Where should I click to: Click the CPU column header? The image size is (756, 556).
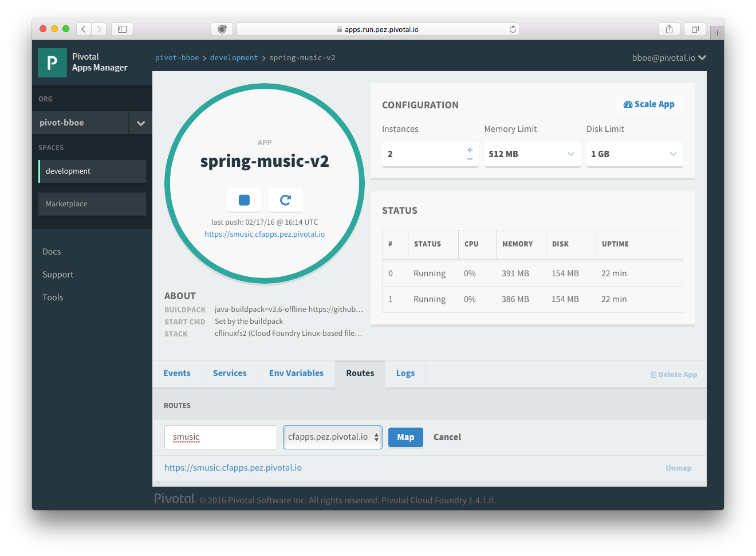pyautogui.click(x=471, y=244)
